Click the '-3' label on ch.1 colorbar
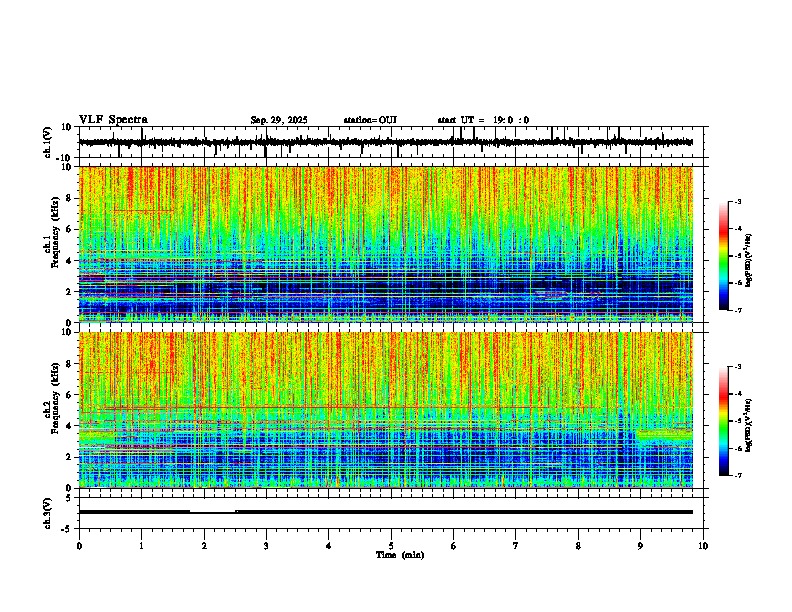 pos(737,201)
